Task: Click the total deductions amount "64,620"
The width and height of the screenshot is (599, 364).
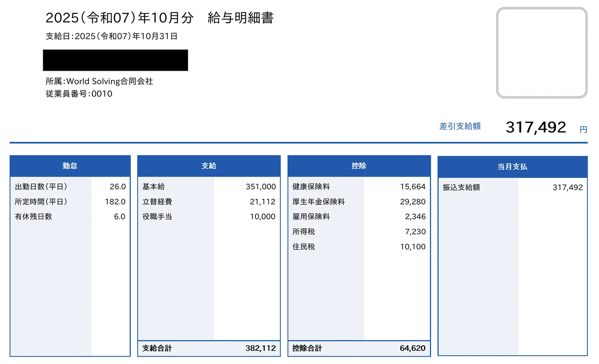Action: pos(413,348)
